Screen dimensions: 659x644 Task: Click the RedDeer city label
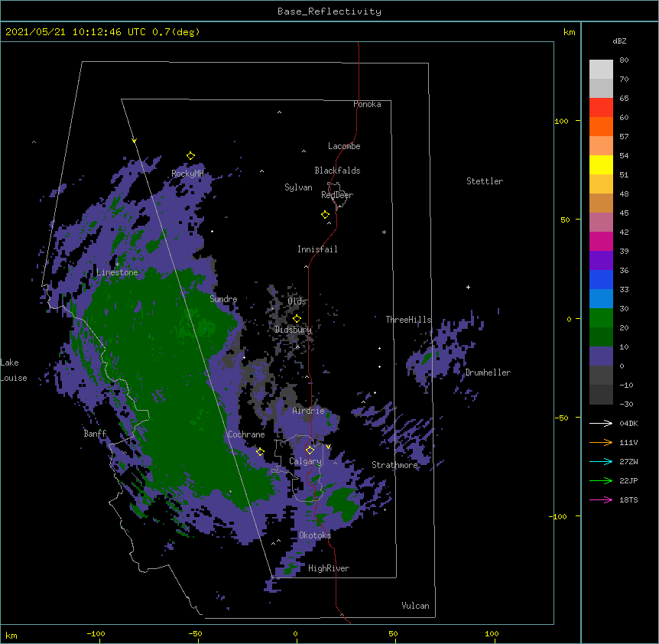click(x=337, y=195)
